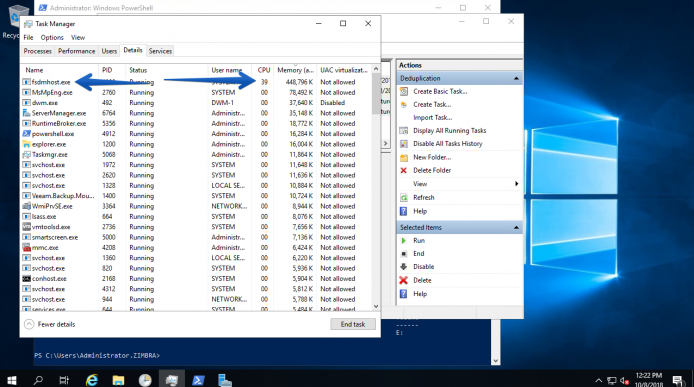This screenshot has width=694, height=387.
Task: Click the powershell.exe process icon
Action: (27, 134)
